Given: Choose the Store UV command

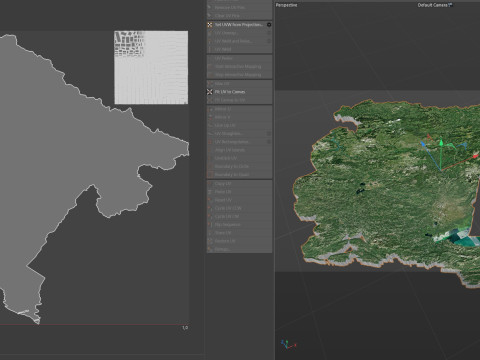Looking at the screenshot, I should tap(239, 233).
